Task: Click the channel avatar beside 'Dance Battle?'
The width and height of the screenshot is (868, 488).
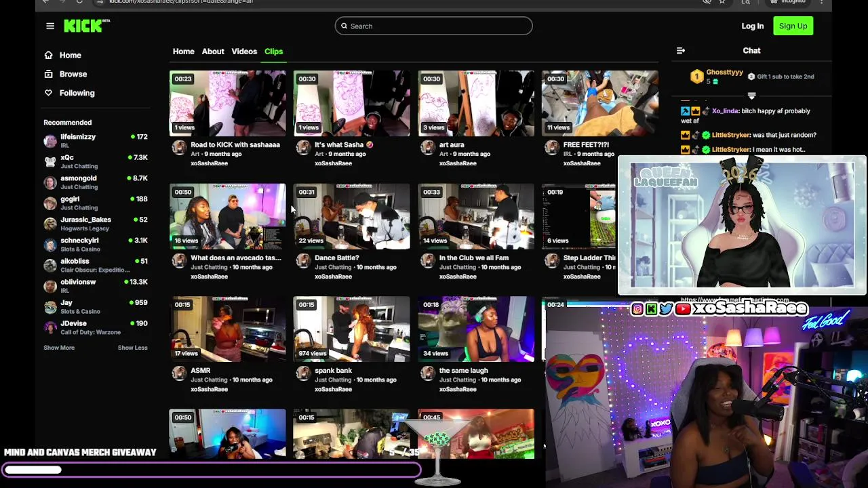Action: click(303, 260)
